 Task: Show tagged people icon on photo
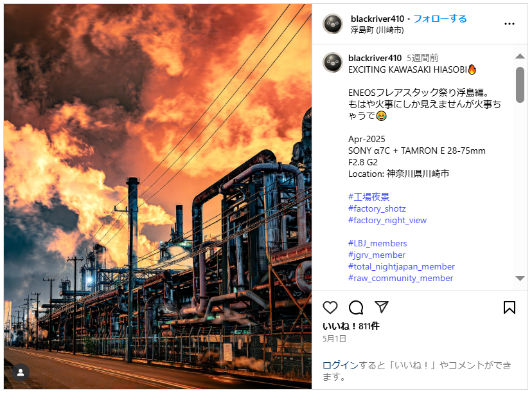click(21, 372)
